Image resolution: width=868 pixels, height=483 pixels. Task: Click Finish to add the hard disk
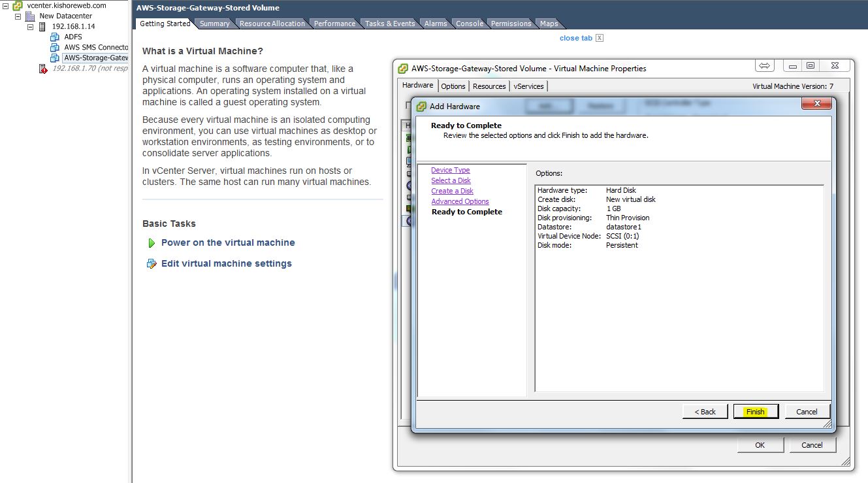pos(755,412)
